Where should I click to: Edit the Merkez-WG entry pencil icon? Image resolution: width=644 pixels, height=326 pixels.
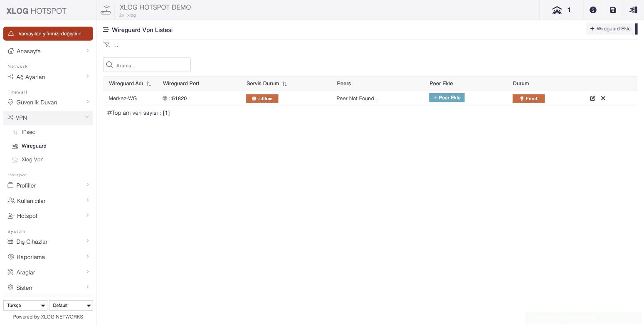(x=592, y=99)
